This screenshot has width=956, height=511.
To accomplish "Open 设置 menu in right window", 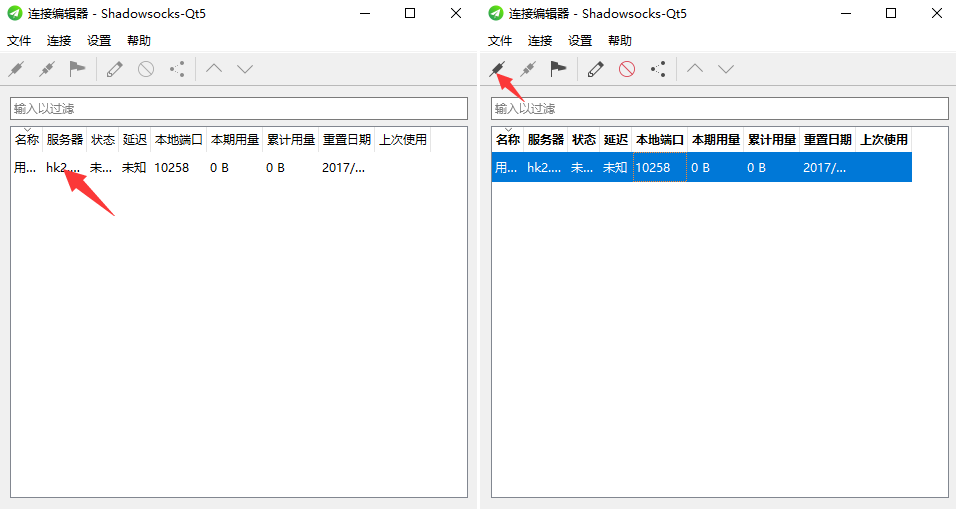I will pos(580,40).
